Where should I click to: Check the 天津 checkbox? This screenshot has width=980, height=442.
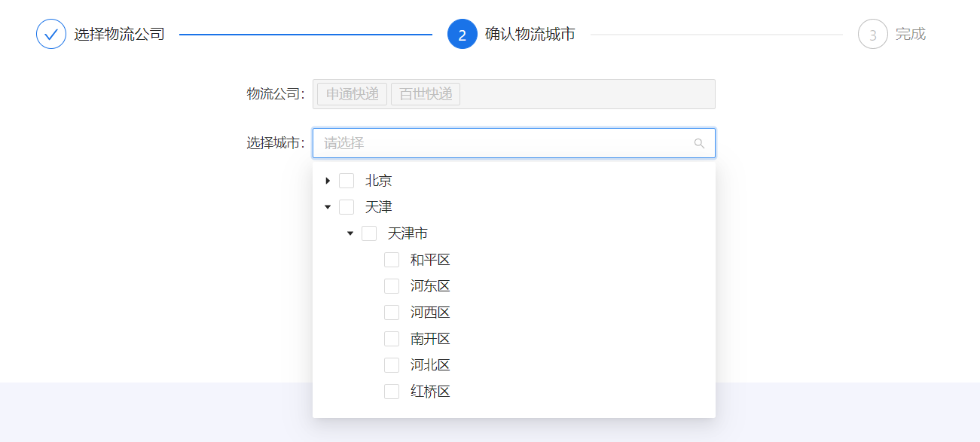click(x=347, y=207)
